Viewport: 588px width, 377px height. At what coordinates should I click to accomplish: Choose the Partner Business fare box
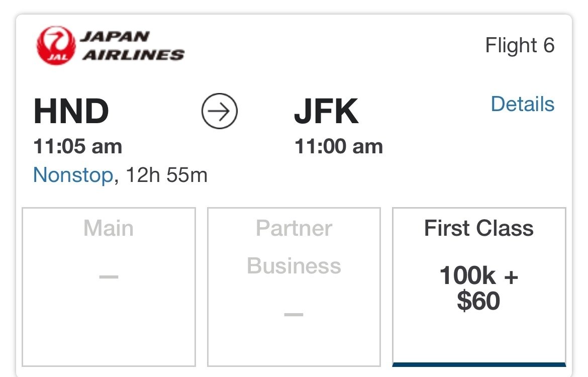(294, 287)
